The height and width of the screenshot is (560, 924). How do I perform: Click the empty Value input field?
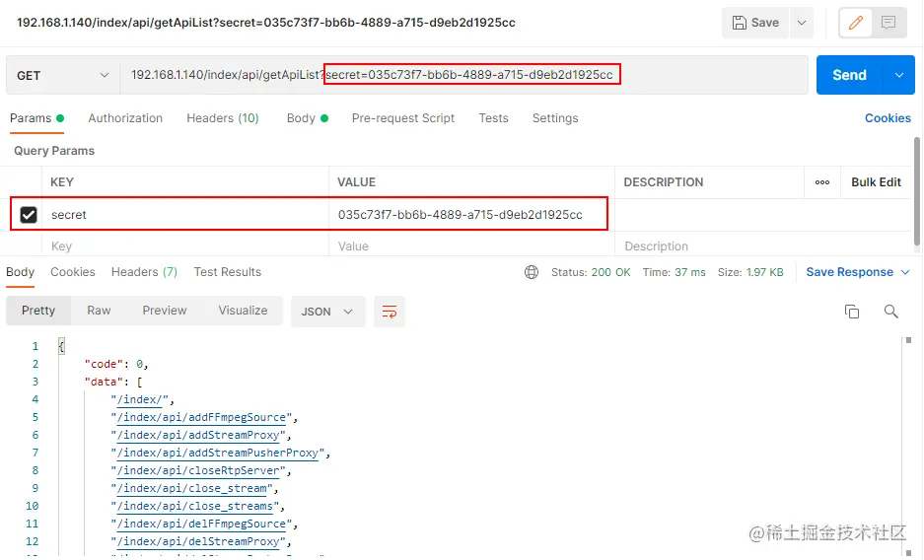tap(471, 246)
